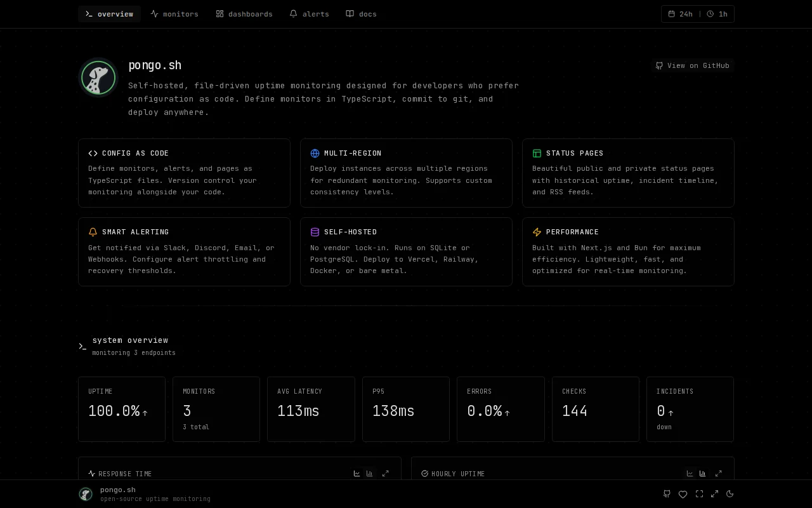The image size is (812, 508).
Task: Click the system overview terminal icon
Action: point(82,346)
